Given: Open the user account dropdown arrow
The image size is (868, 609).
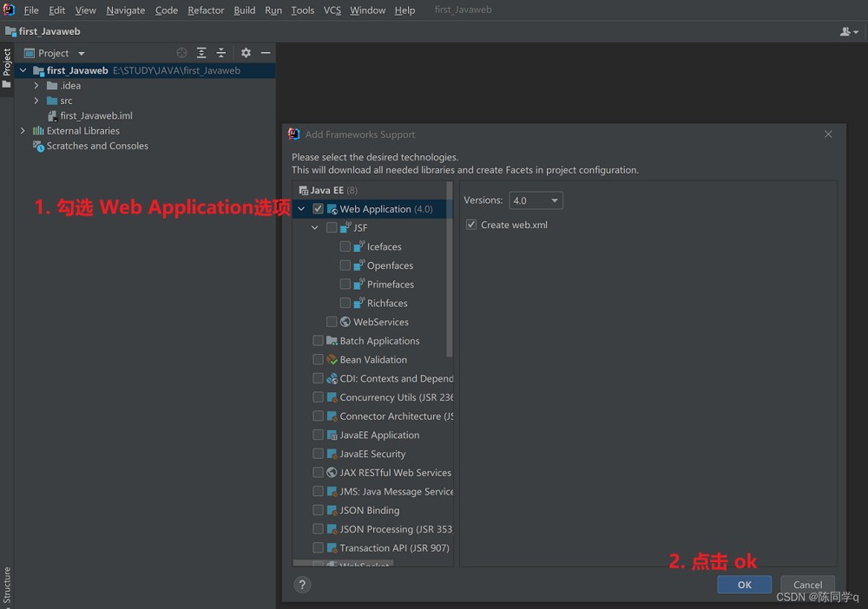Looking at the screenshot, I should (x=856, y=32).
